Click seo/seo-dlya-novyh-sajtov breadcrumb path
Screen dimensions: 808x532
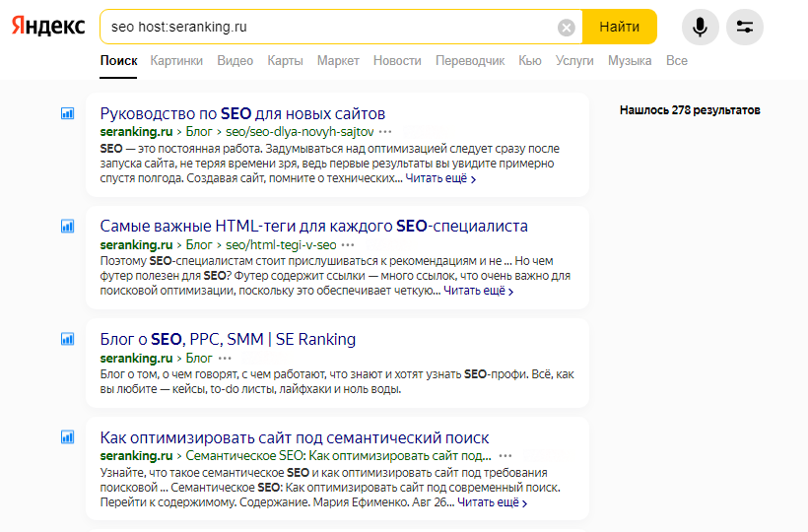click(300, 132)
